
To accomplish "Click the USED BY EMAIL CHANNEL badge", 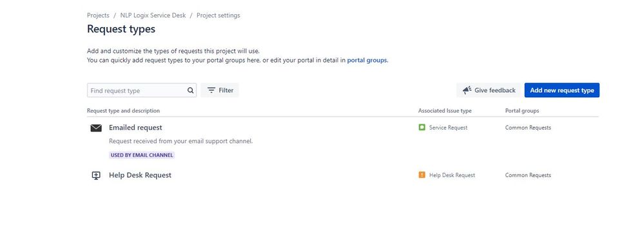I will tap(142, 155).
